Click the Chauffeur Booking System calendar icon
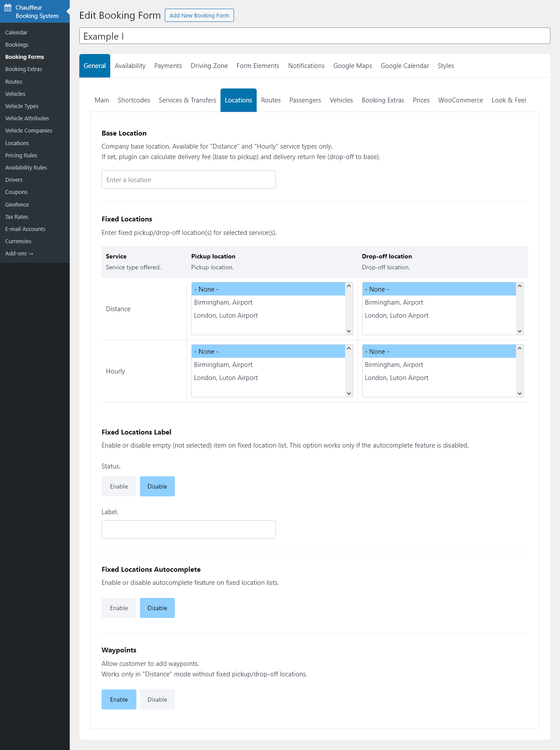 pyautogui.click(x=8, y=7)
